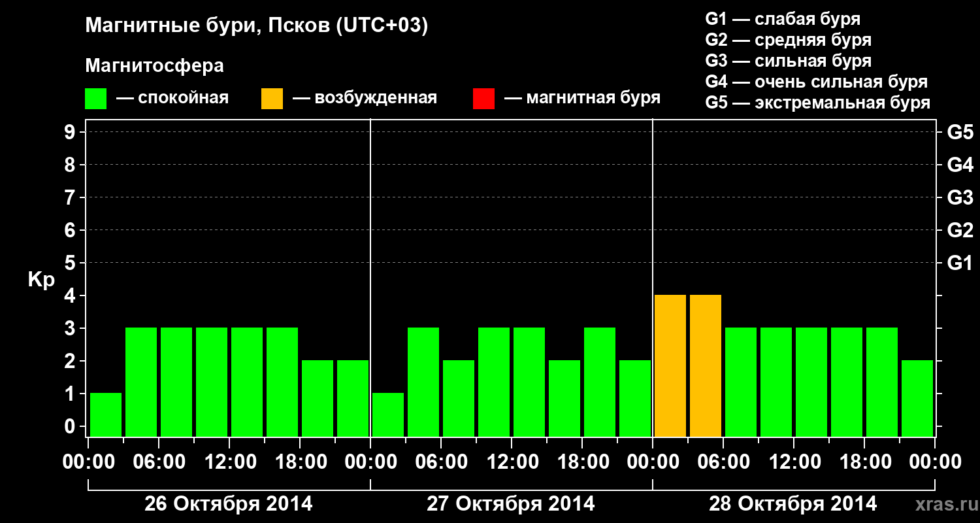The width and height of the screenshot is (980, 523).
Task: Select the 'G1 — слабая буря' legend line
Action: pos(783,18)
